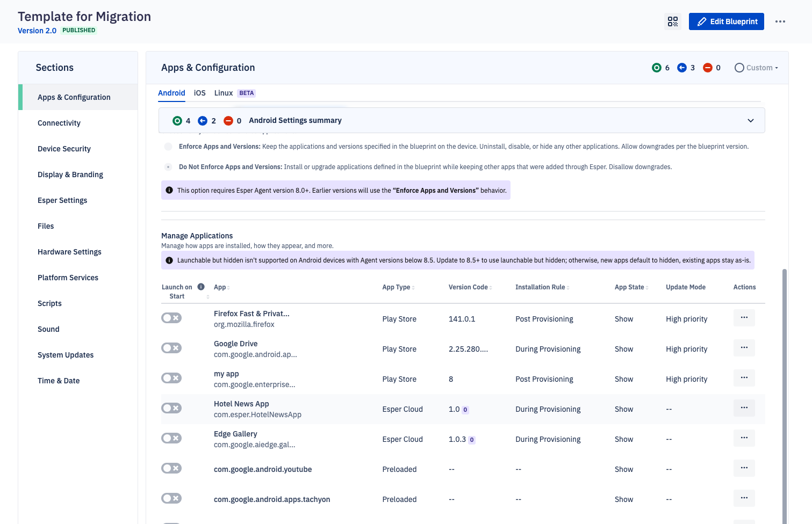Open the three-dot menu beside Edit Blueprint
The width and height of the screenshot is (812, 524).
[780, 21]
